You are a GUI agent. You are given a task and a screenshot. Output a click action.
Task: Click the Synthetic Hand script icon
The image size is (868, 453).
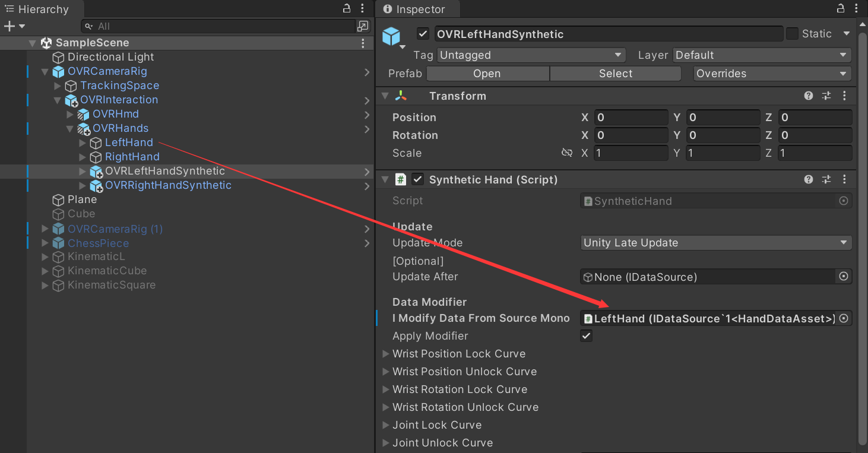[401, 179]
